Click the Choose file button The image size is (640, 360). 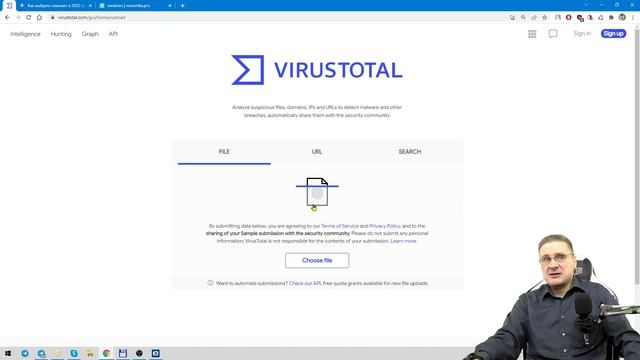click(x=317, y=260)
